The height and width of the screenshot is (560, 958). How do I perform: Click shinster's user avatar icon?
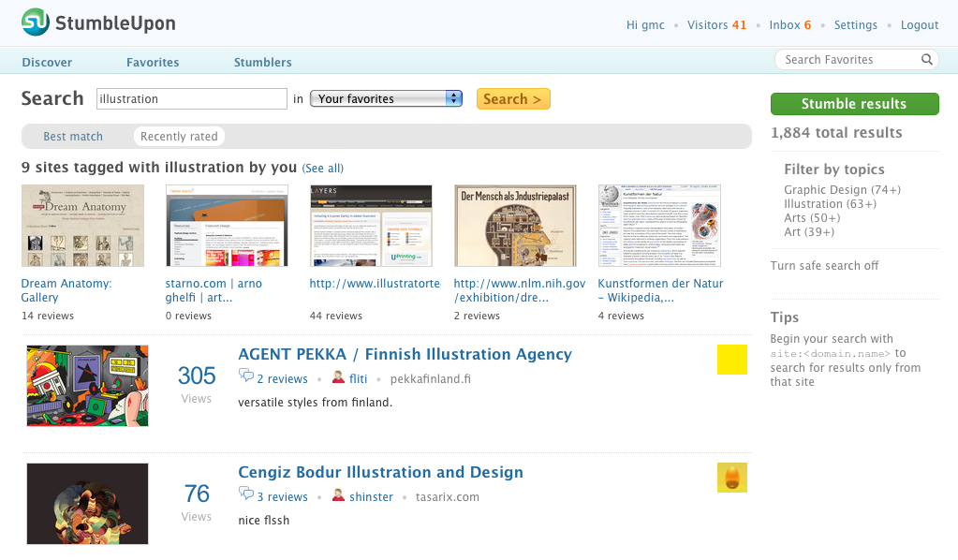tap(338, 496)
